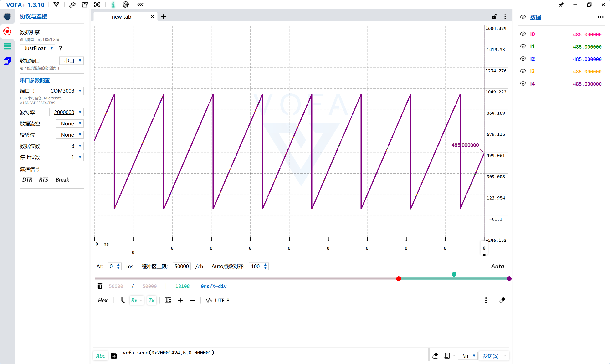
Task: Toggle the Tx display option
Action: [x=151, y=300]
